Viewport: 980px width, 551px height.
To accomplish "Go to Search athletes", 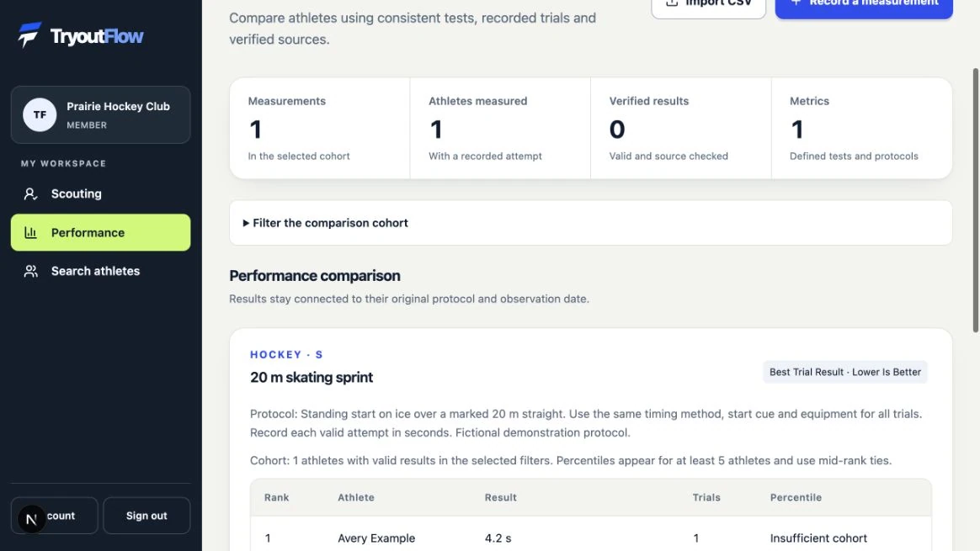I will [101, 271].
